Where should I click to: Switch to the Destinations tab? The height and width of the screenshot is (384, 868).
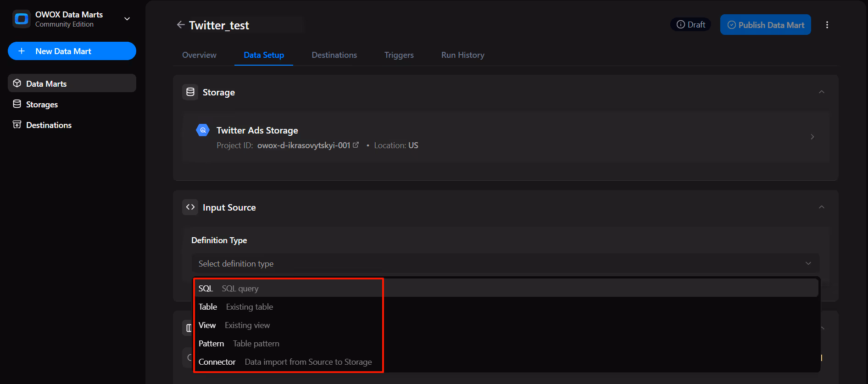click(x=334, y=55)
